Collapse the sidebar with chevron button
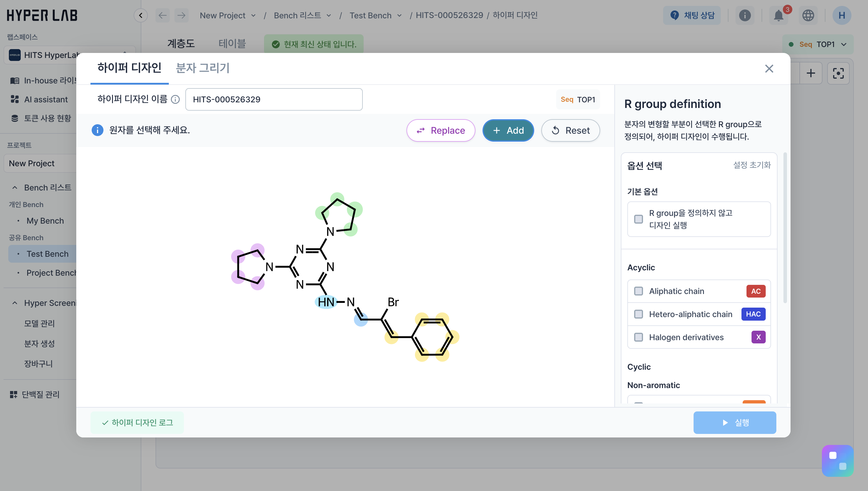This screenshot has height=491, width=868. (x=140, y=15)
